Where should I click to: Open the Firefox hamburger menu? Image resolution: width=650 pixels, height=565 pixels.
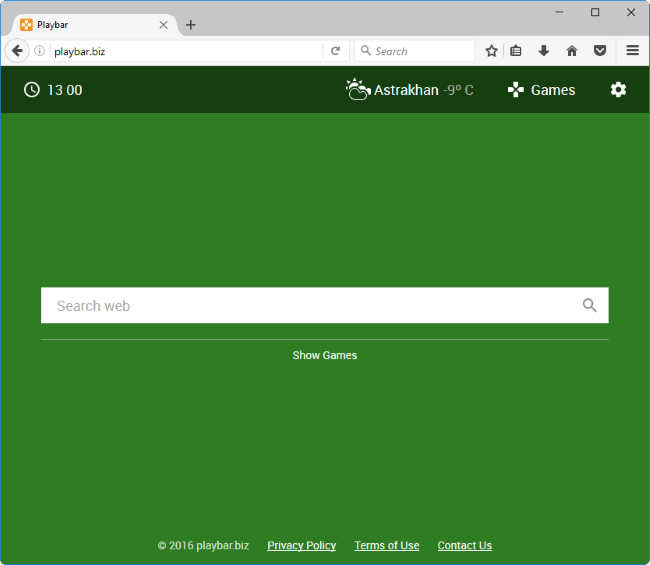(x=632, y=51)
